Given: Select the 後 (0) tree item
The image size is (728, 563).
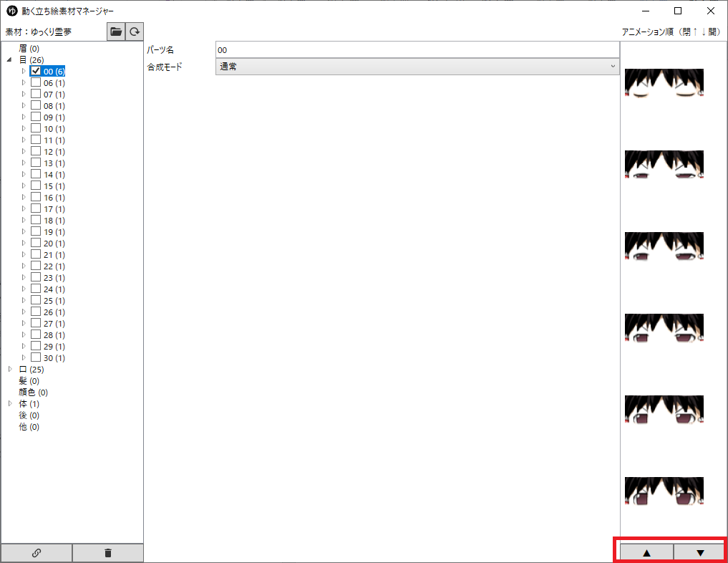Looking at the screenshot, I should click(x=29, y=415).
